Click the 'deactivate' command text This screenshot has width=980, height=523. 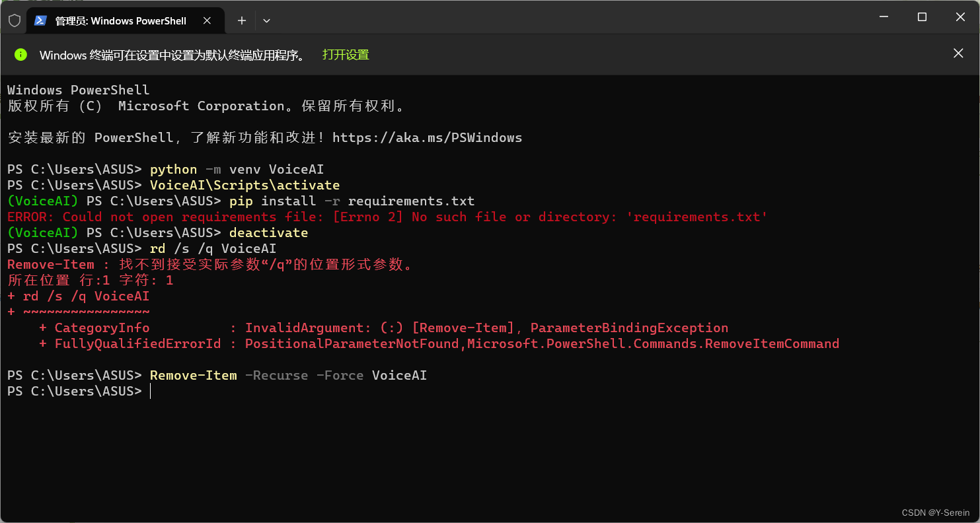click(x=268, y=232)
